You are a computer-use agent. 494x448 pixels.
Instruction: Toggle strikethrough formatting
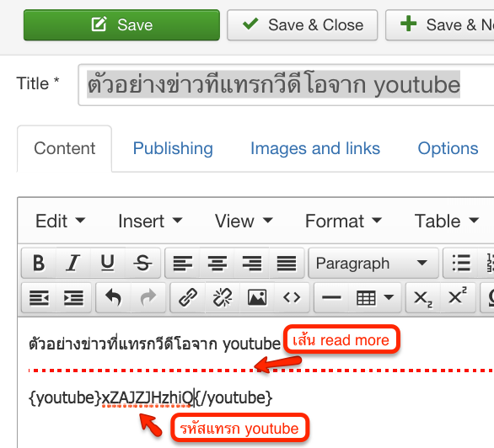pos(142,263)
